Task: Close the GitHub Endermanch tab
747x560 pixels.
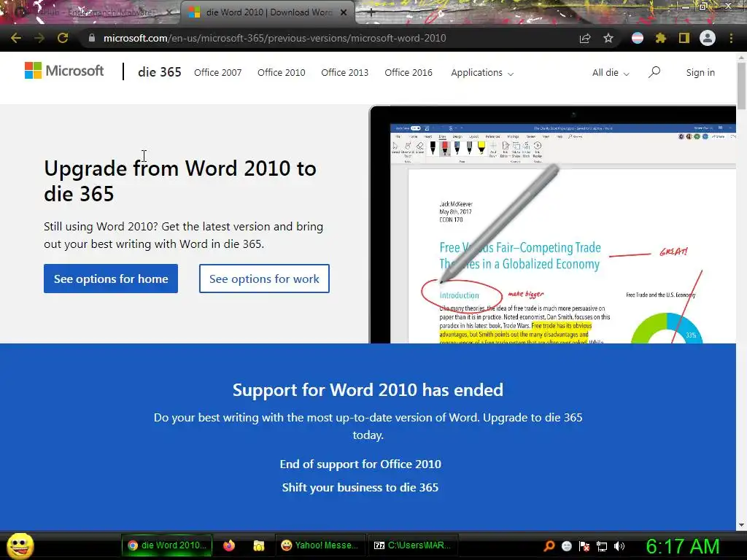Action: [x=169, y=12]
